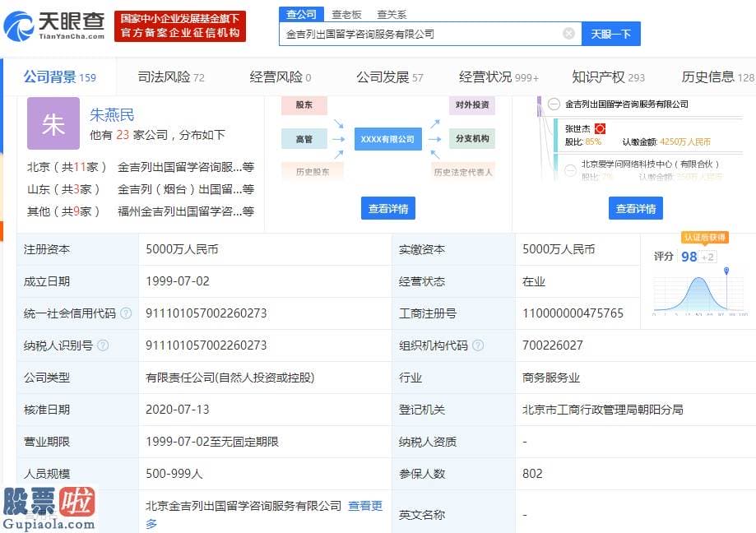Click the 有限责任公司(自然人投资或控股) value
The width and height of the screenshot is (756, 533).
[x=230, y=378]
